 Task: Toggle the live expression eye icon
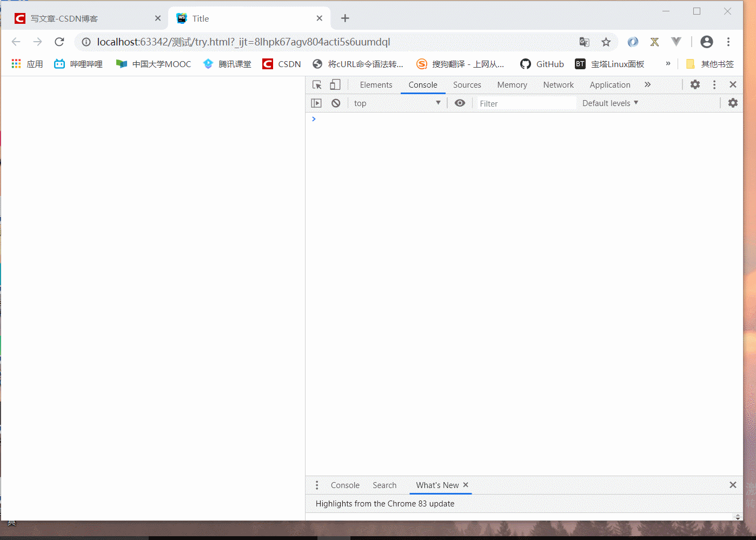tap(460, 103)
